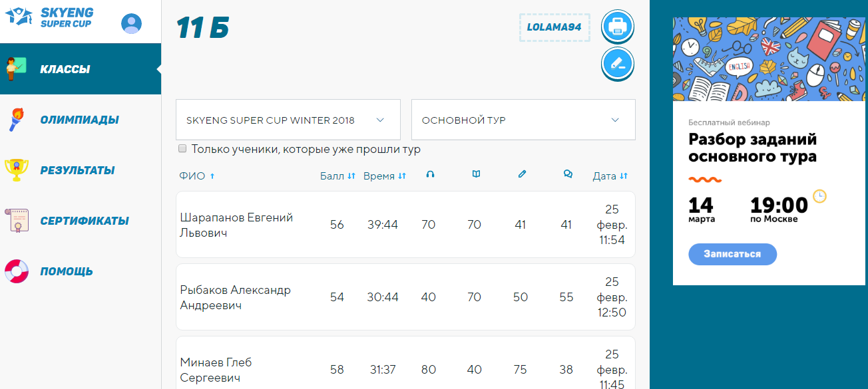Sort by Время using sort arrows
868x389 pixels.
click(x=401, y=176)
